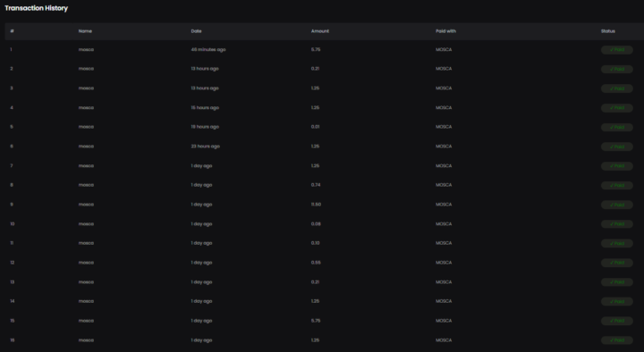644x352 pixels.
Task: Click the mosca name in row 12
Action: click(x=86, y=263)
